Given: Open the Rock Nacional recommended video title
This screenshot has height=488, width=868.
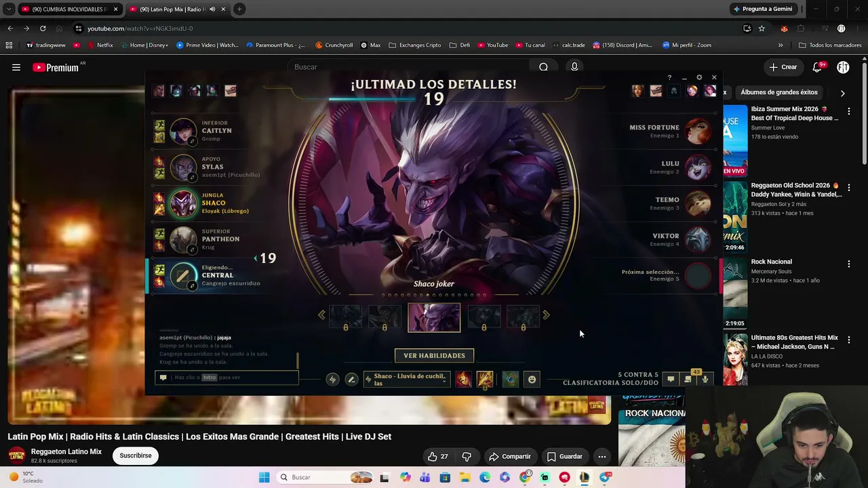Looking at the screenshot, I should pos(771,262).
